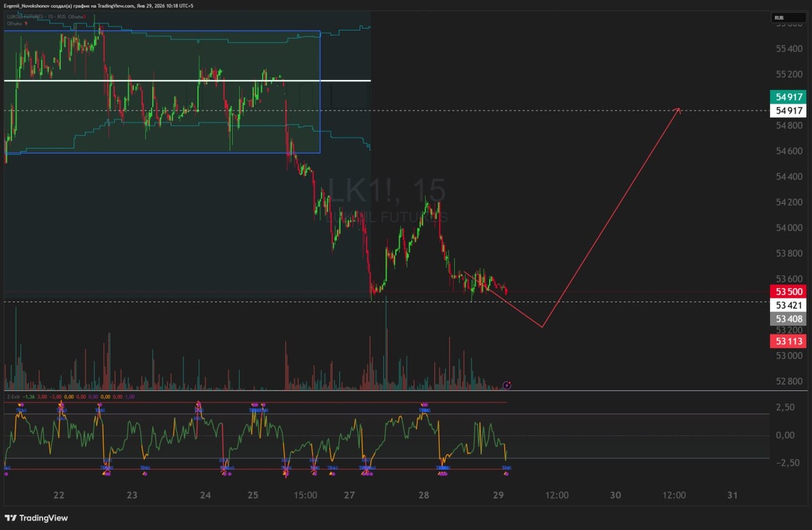Click the Z-Exit indicator legend name
The height and width of the screenshot is (530, 812).
click(x=13, y=397)
